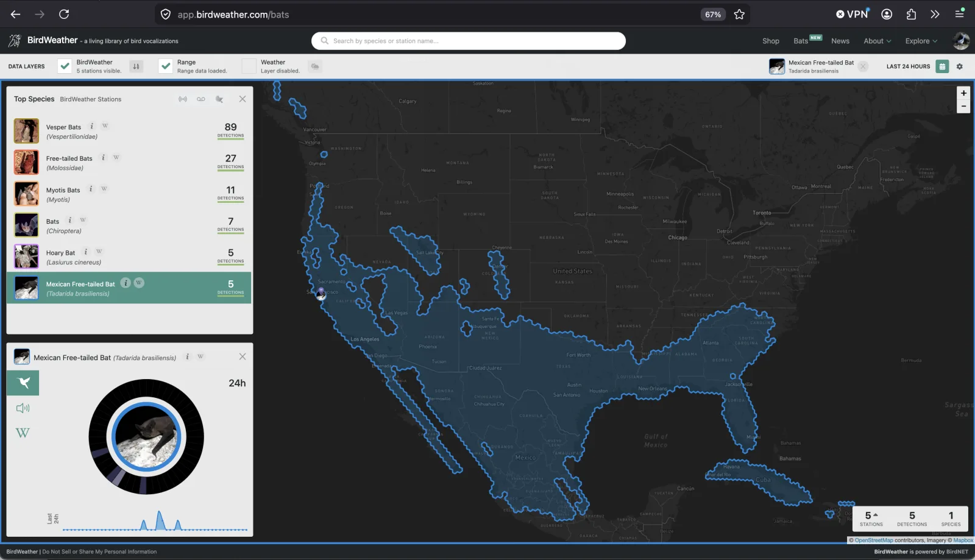Click the weather cloud icon in data layers
Image resolution: width=975 pixels, height=560 pixels.
point(314,66)
